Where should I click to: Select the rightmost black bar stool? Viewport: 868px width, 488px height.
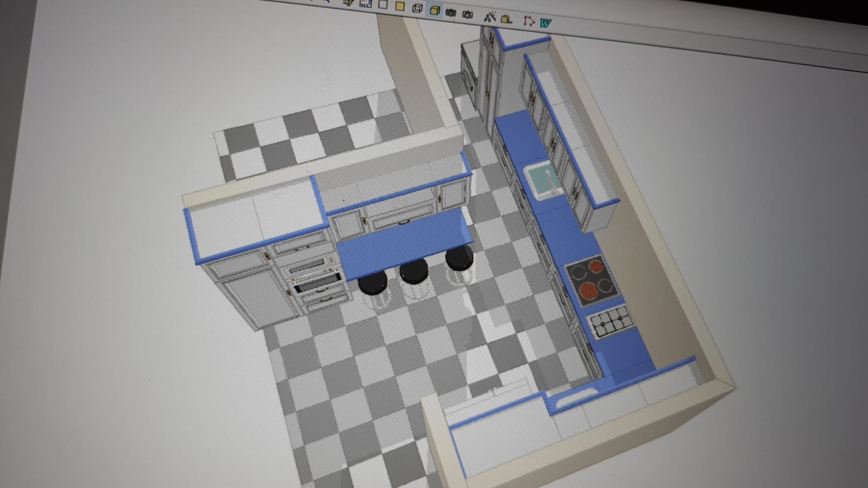pyautogui.click(x=459, y=258)
